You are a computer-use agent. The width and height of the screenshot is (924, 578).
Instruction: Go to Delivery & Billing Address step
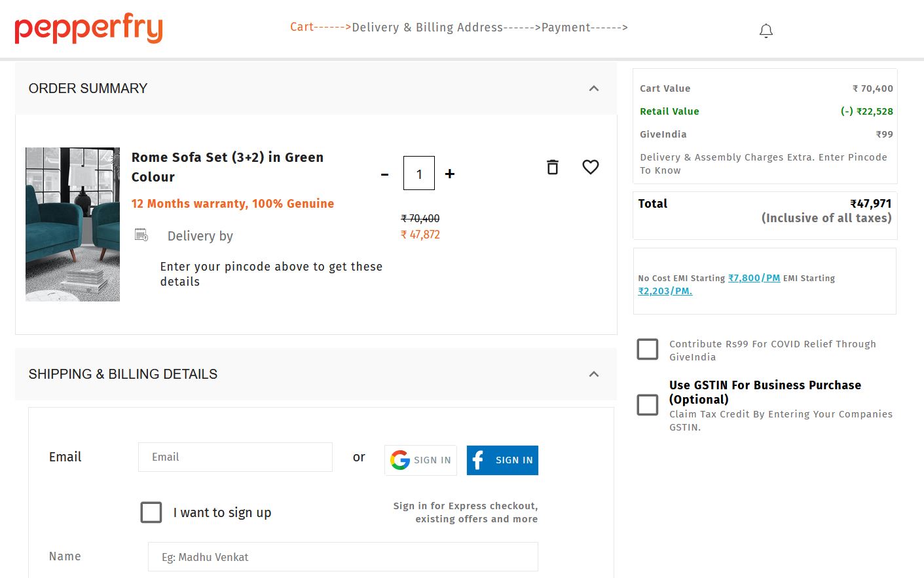point(428,27)
